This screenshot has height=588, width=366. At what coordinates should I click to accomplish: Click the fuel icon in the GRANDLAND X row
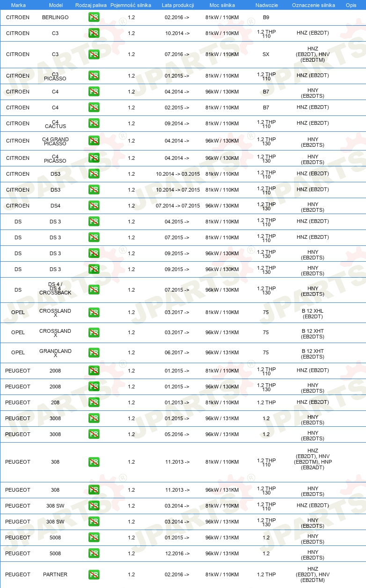pos(94,353)
